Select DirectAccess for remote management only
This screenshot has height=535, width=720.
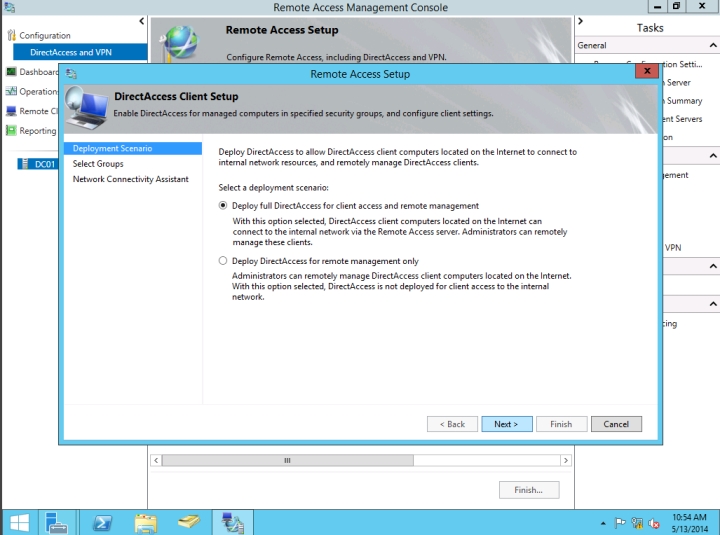[223, 260]
